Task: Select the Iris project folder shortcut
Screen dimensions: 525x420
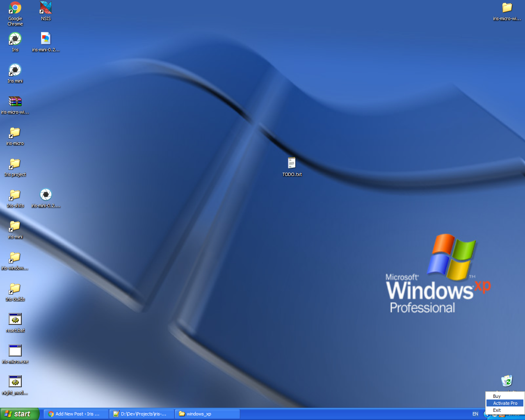Action: coord(15,167)
